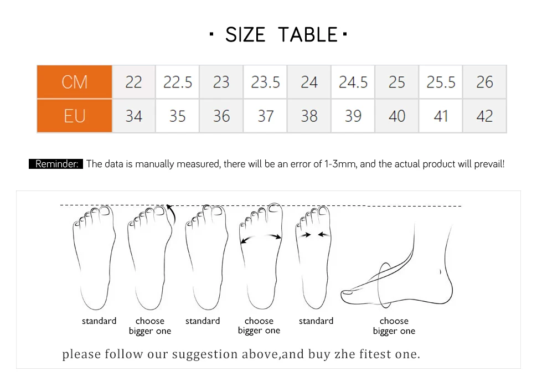Click the middle standard foot illustration
Viewport: 537px width, 392px height.
(x=206, y=257)
